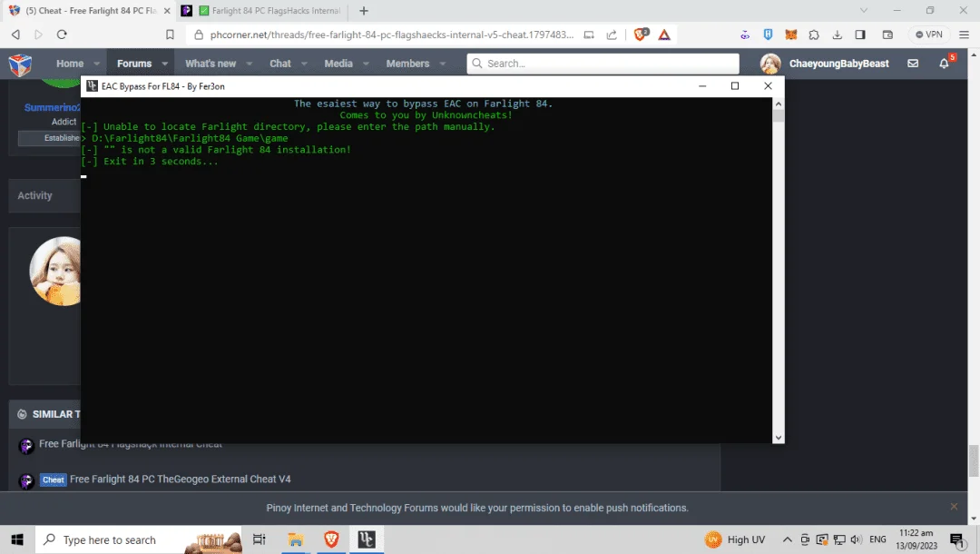
Task: Open Free Farlight 84 PC TheGeogeo External Cheat V4
Action: click(180, 479)
